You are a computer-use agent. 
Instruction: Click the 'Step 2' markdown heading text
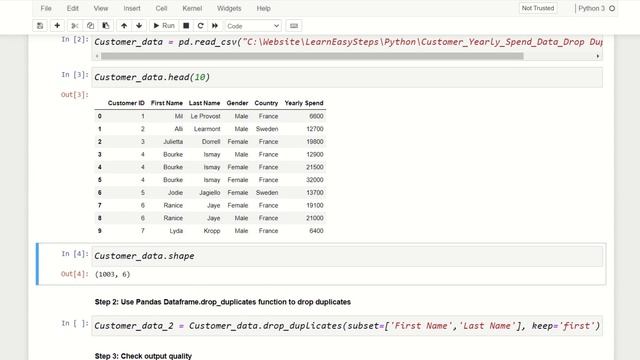click(222, 302)
